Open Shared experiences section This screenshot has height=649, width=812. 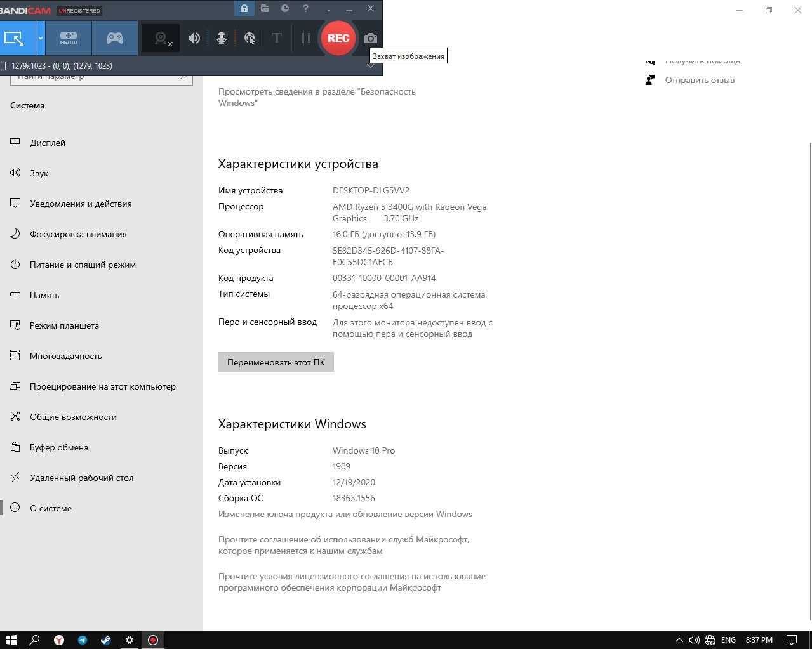(x=102, y=417)
